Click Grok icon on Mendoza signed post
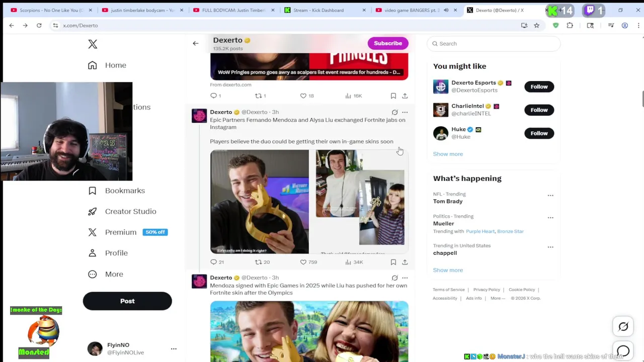This screenshot has width=644, height=362. 394,278
